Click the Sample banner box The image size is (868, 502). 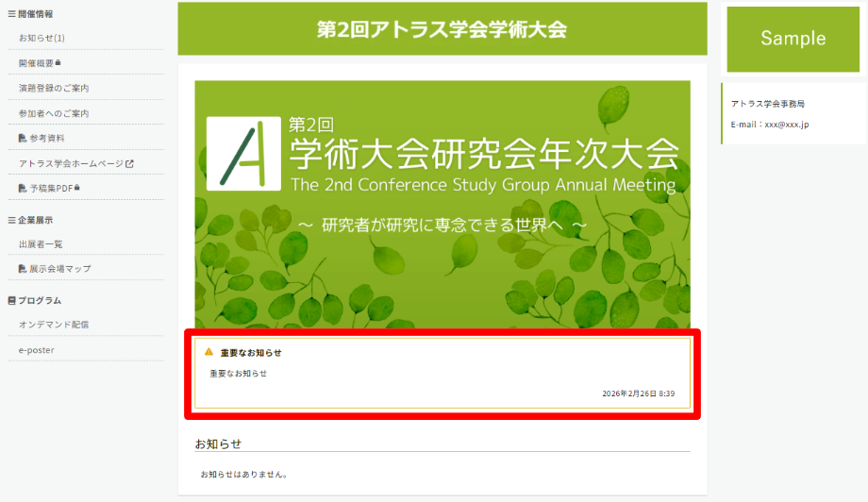coord(793,39)
